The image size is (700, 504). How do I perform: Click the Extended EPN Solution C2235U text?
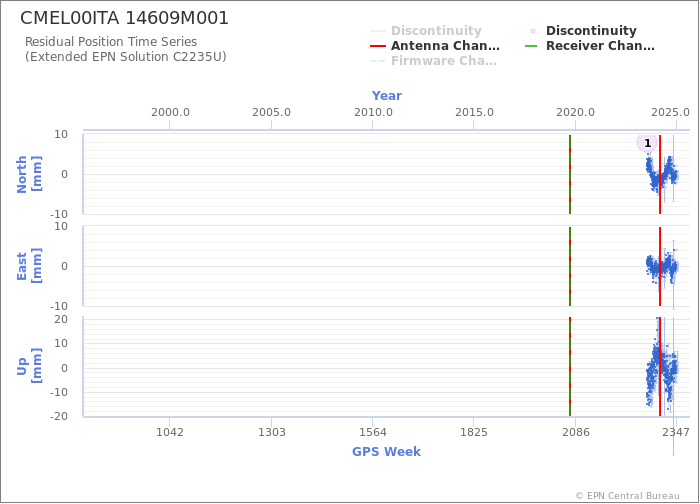tap(125, 57)
